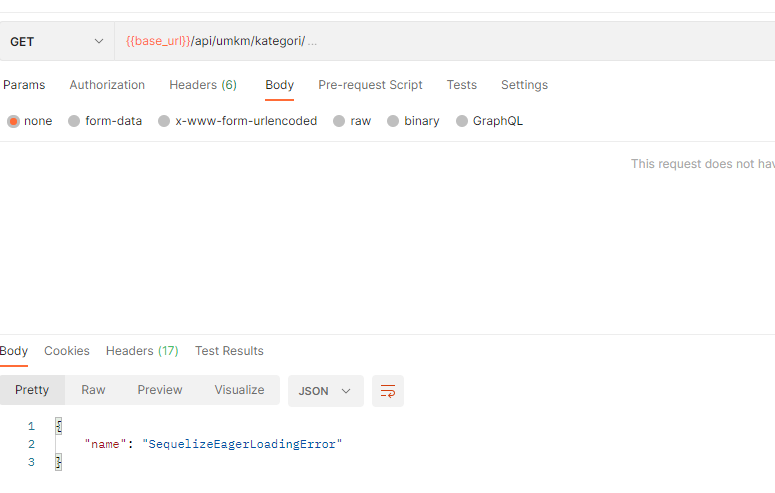Image resolution: width=775 pixels, height=493 pixels.
Task: Switch to the Authorization tab
Action: coord(107,85)
